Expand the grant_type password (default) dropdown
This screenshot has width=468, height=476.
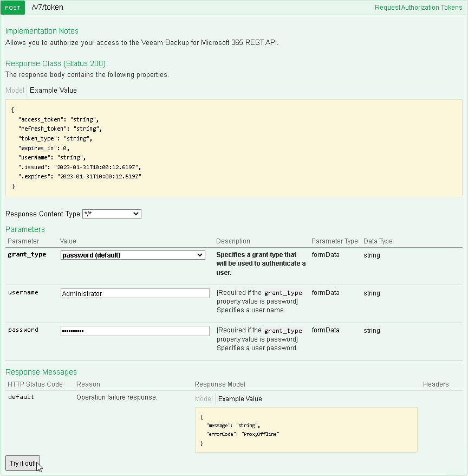click(x=133, y=255)
